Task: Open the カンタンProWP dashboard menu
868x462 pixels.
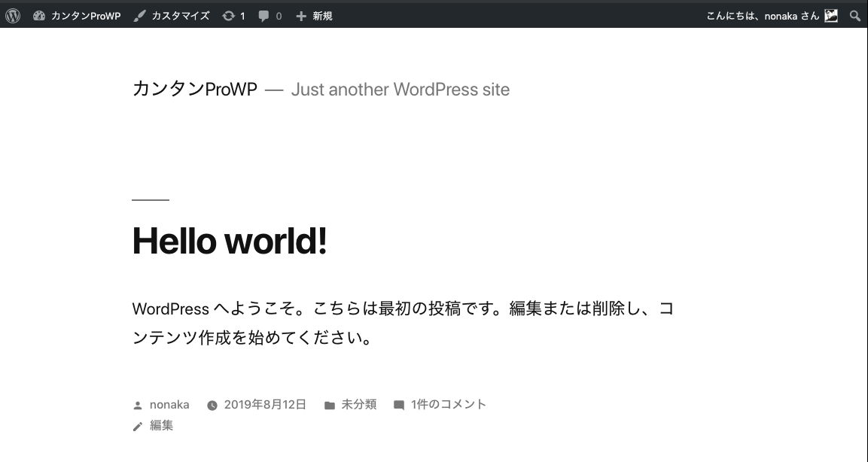Action: [77, 16]
